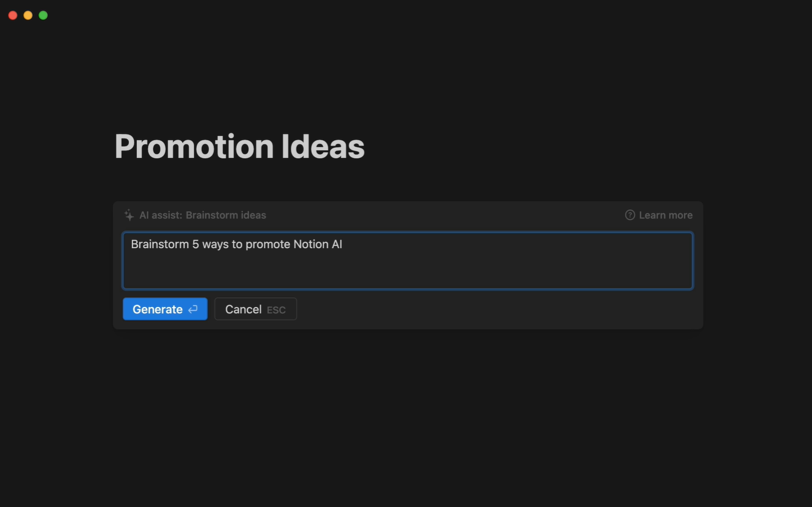812x507 pixels.
Task: Close the window with the red button
Action: [13, 15]
